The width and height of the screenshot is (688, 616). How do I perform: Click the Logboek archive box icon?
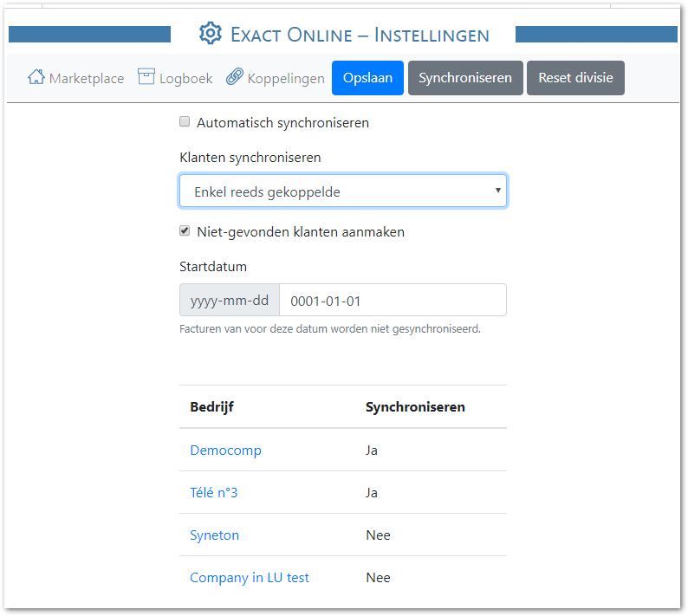(x=146, y=76)
